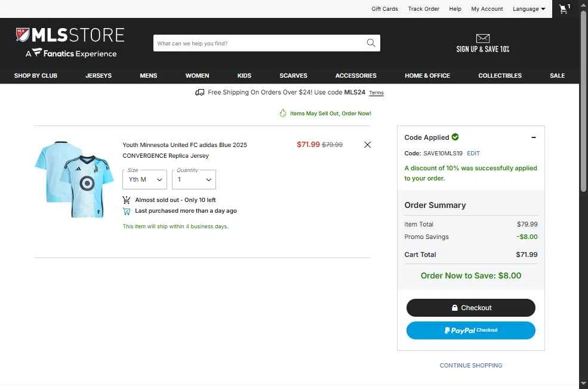Focus the search input field

[258, 43]
